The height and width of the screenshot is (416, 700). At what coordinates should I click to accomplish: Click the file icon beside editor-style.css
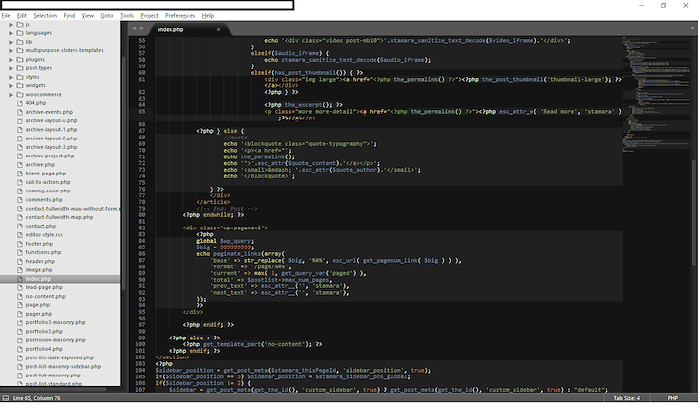click(20, 234)
